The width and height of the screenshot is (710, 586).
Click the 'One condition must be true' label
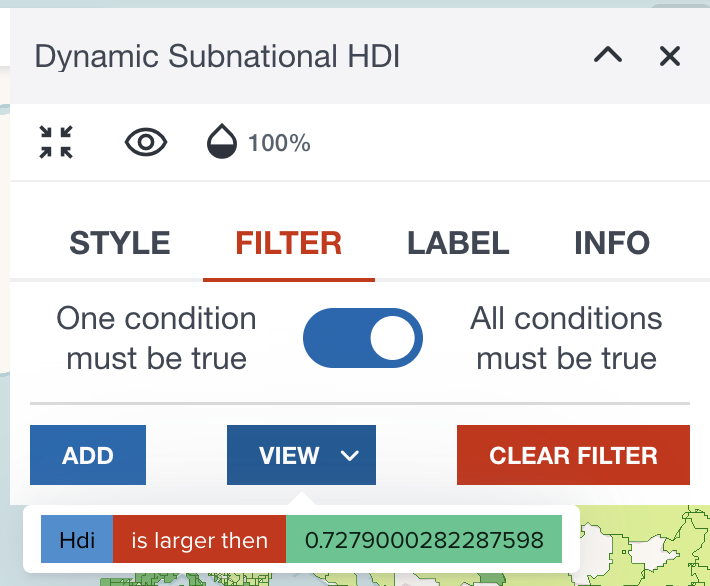[156, 338]
